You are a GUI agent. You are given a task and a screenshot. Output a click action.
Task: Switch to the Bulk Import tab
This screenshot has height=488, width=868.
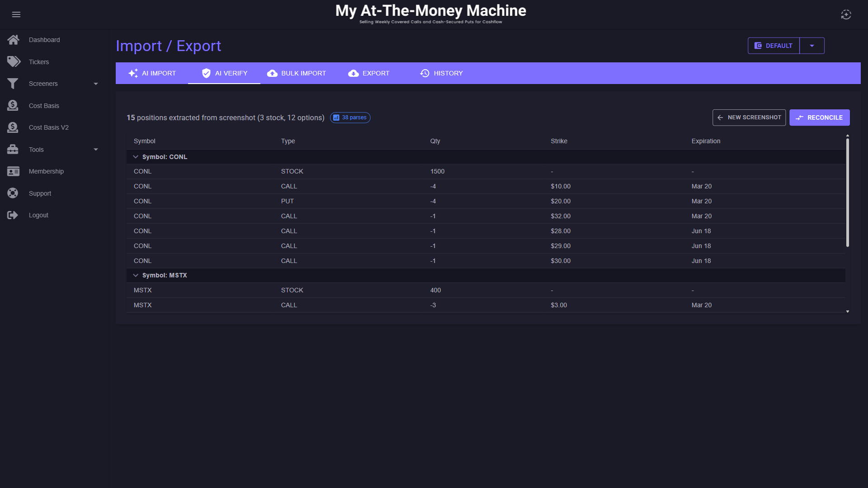(x=297, y=73)
